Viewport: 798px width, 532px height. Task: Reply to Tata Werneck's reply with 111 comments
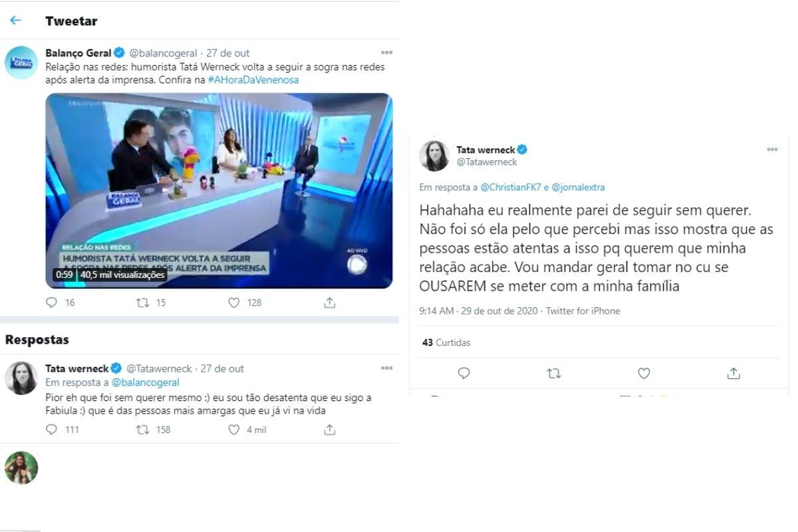click(x=52, y=430)
